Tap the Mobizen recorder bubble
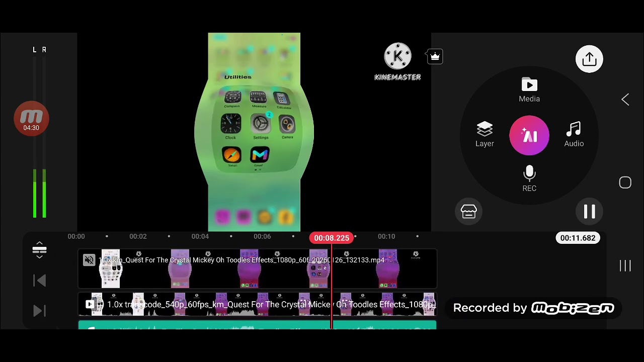The image size is (644, 362). point(31,119)
